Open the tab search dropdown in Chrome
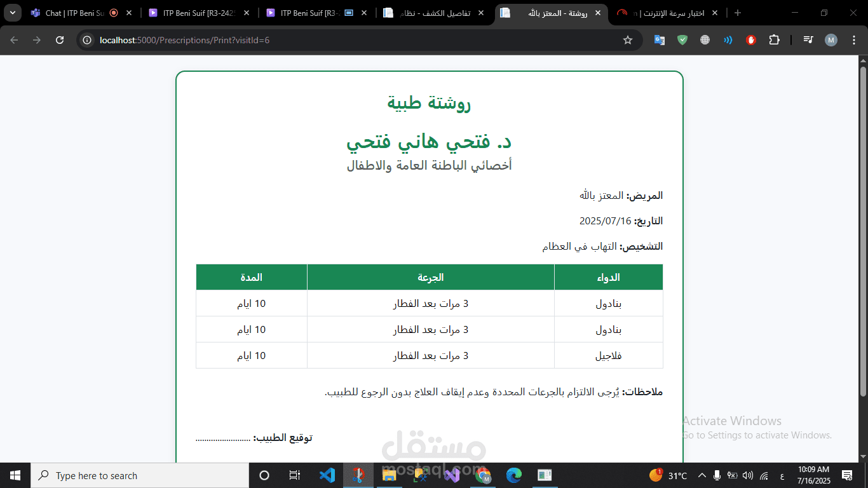Screen dimensions: 868x488 (x=12, y=13)
